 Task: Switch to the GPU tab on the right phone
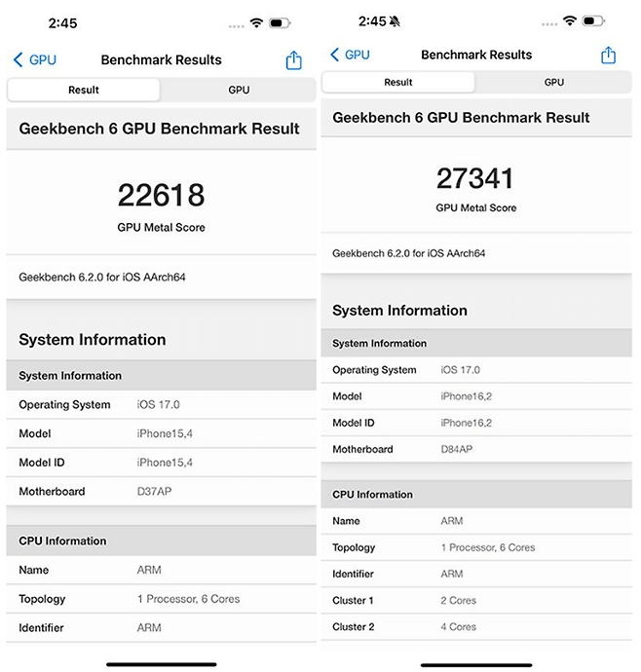pyautogui.click(x=554, y=83)
